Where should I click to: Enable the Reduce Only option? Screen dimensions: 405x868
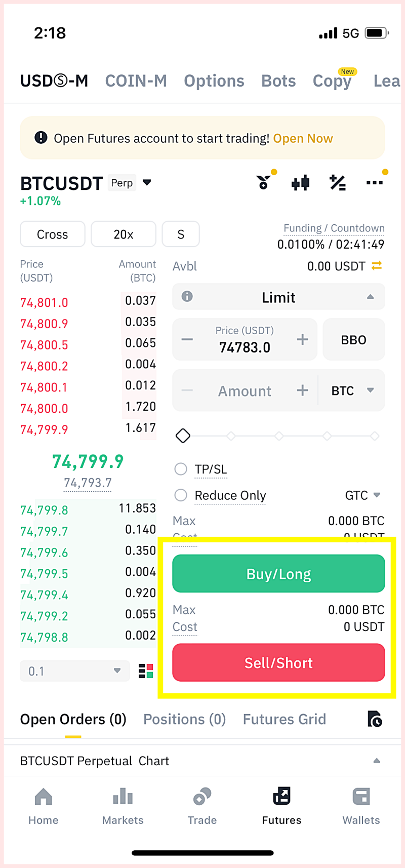[x=181, y=495]
